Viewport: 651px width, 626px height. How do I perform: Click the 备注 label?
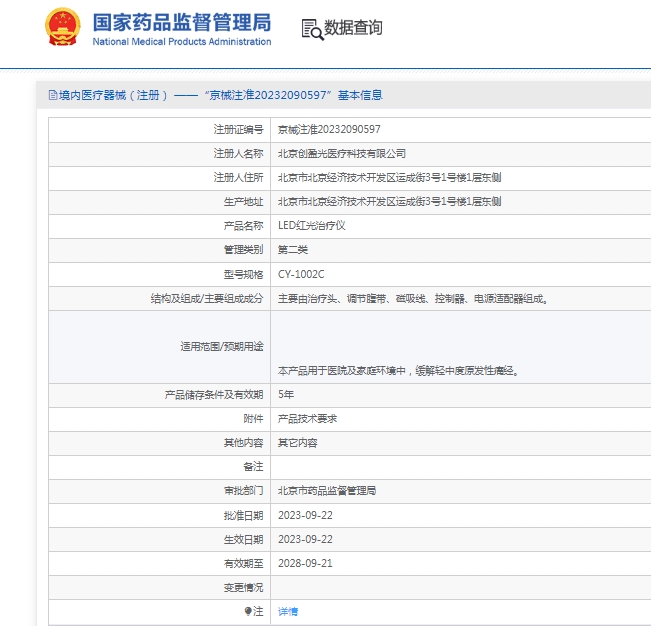(x=253, y=467)
